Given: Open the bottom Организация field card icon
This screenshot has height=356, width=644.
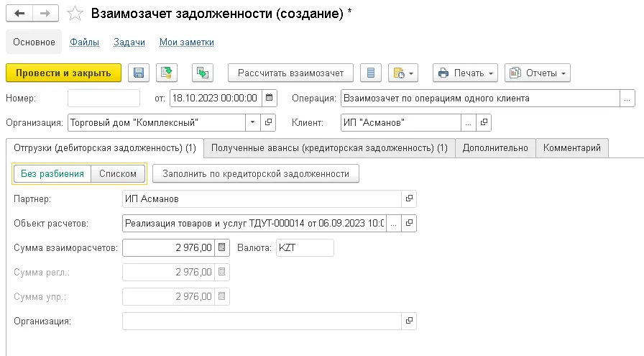Looking at the screenshot, I should (x=409, y=321).
